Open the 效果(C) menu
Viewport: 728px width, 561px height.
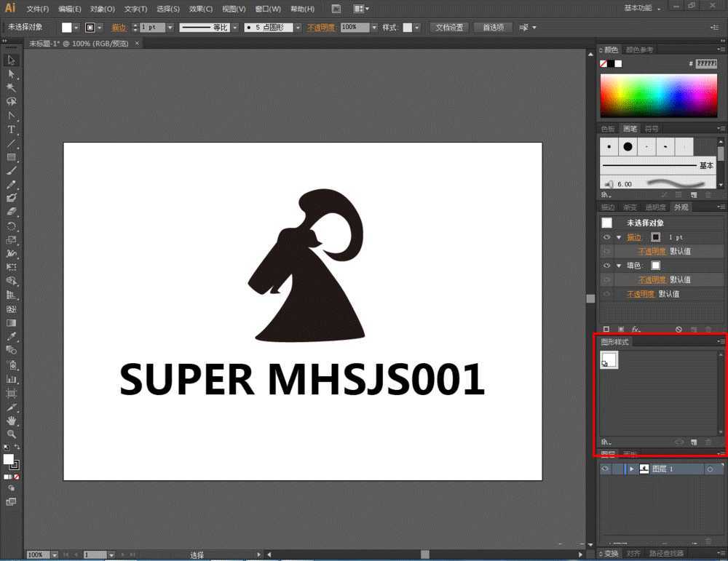201,9
